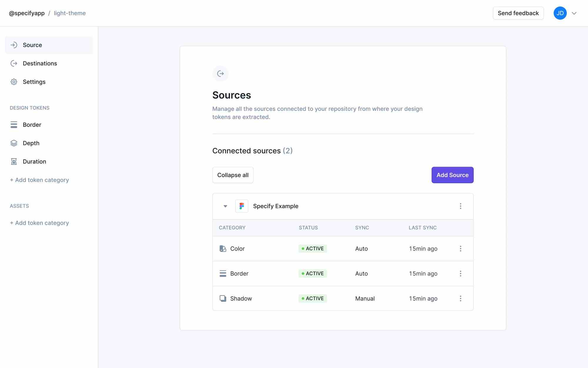Image resolution: width=588 pixels, height=368 pixels.
Task: Add token category under Assets
Action: tap(39, 223)
